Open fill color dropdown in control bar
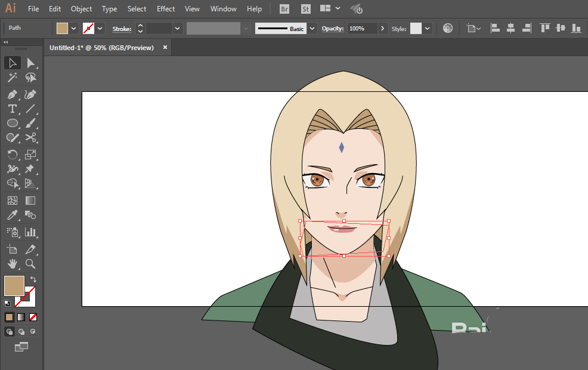The width and height of the screenshot is (588, 370). (x=74, y=29)
